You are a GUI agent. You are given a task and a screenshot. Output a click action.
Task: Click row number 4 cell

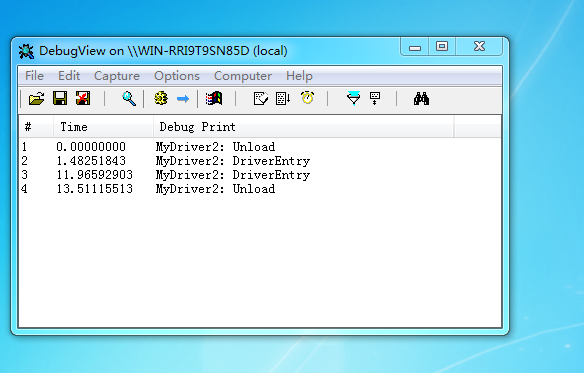tap(25, 189)
